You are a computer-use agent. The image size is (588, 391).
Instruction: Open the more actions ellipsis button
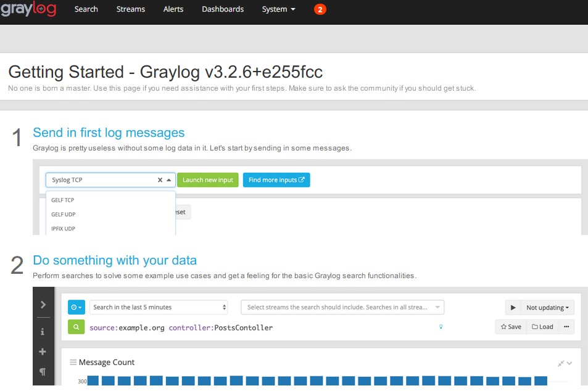[566, 327]
